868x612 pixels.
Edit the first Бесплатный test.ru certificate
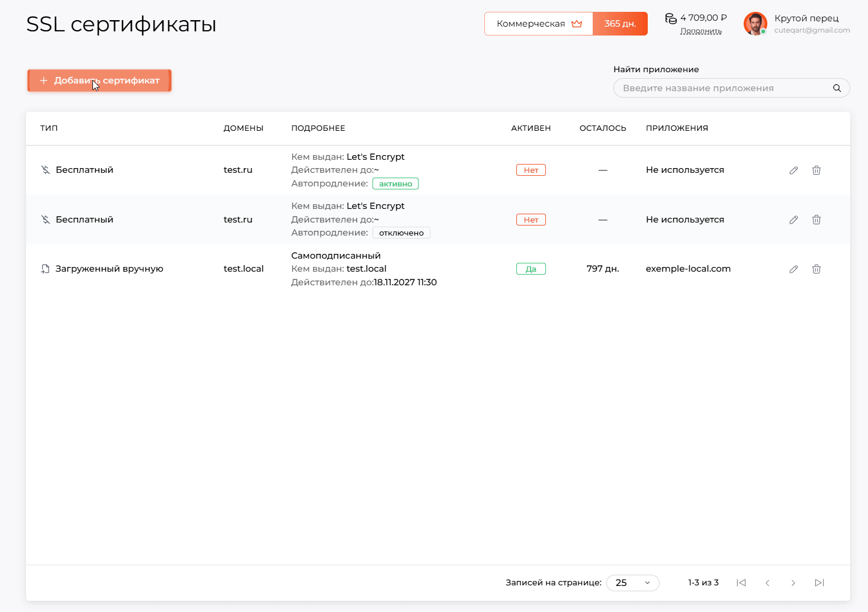click(793, 170)
